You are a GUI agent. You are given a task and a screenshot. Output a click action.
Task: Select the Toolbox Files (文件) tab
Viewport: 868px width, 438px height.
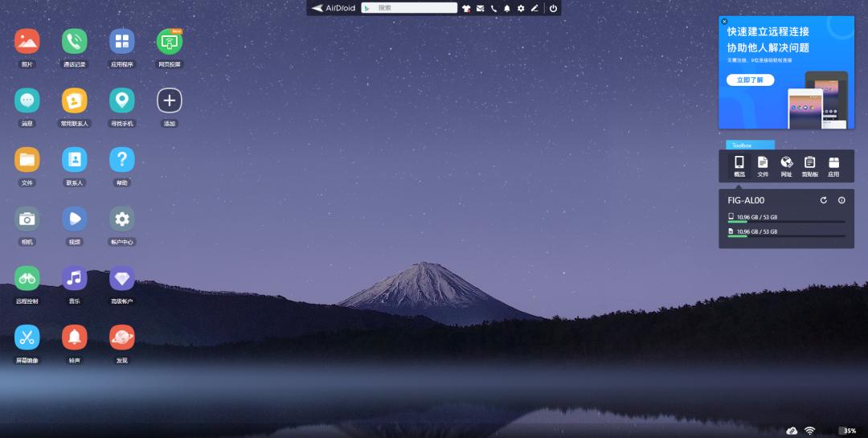(763, 166)
